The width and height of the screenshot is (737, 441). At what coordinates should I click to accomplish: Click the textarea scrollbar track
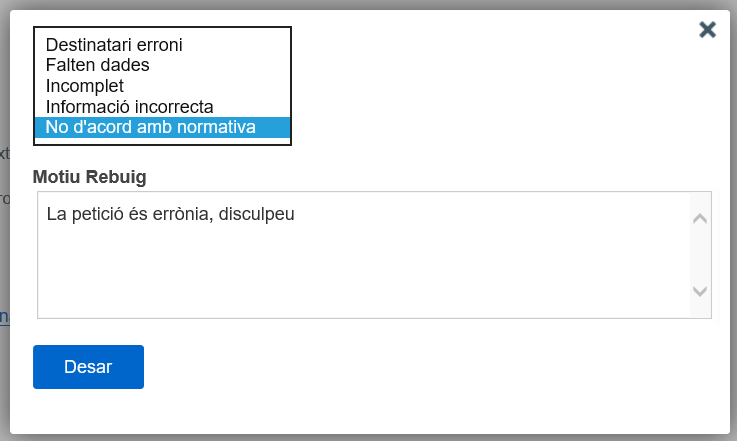click(700, 255)
